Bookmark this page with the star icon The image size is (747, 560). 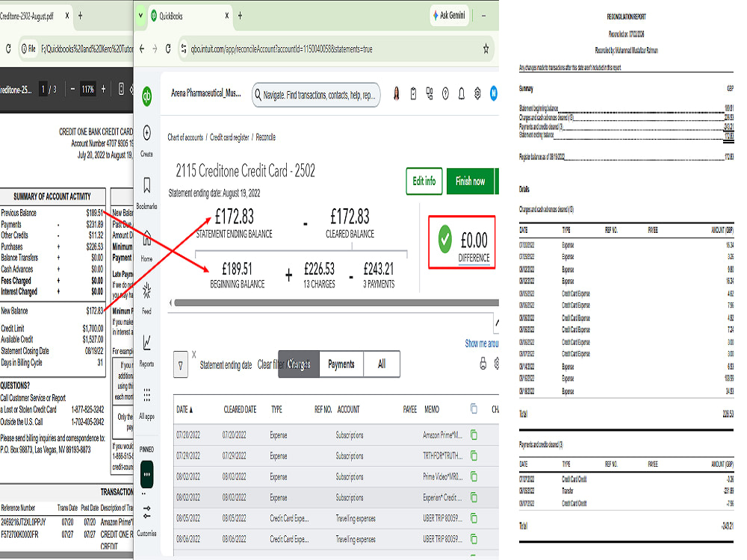(x=486, y=49)
